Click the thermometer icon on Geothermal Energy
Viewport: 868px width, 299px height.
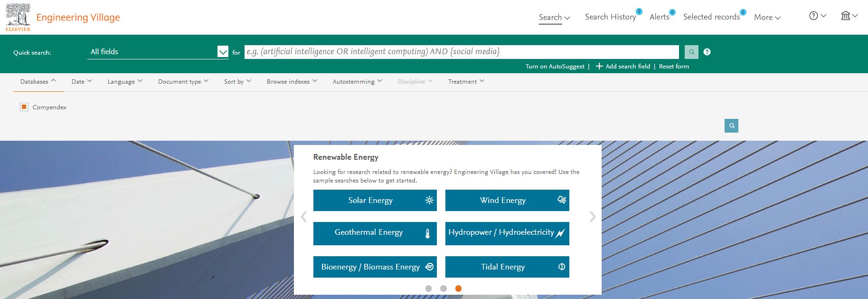(427, 233)
